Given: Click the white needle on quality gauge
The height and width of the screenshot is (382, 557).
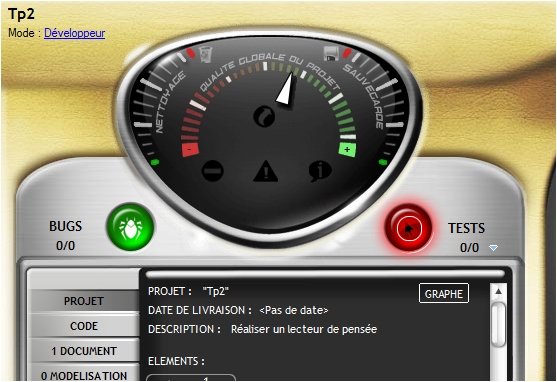Looking at the screenshot, I should point(286,89).
